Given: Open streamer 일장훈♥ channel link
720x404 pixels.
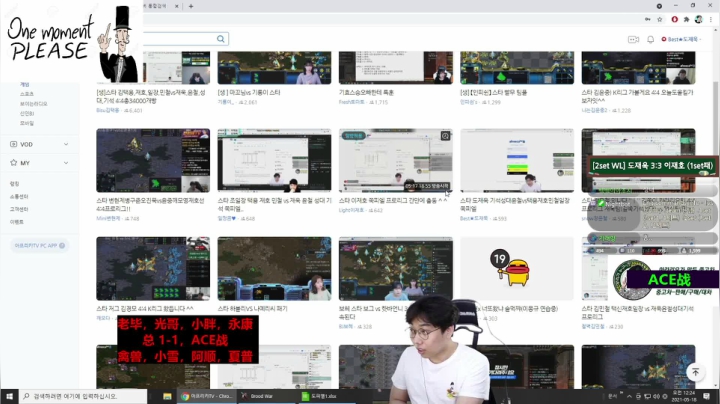Looking at the screenshot, I should (227, 219).
